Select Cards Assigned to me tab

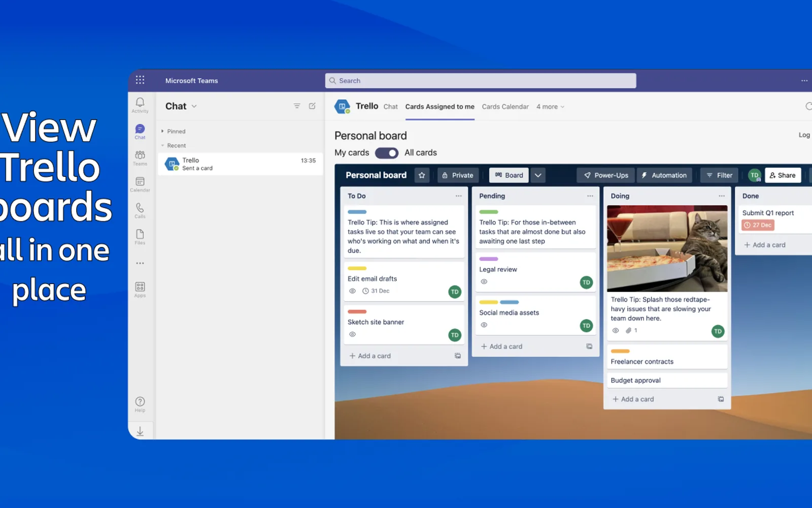click(439, 107)
